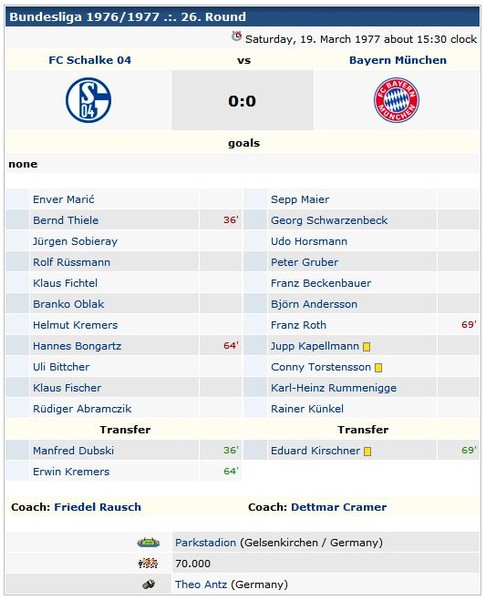The image size is (485, 599).
Task: Open referee Theo Antz's page
Action: tap(201, 584)
